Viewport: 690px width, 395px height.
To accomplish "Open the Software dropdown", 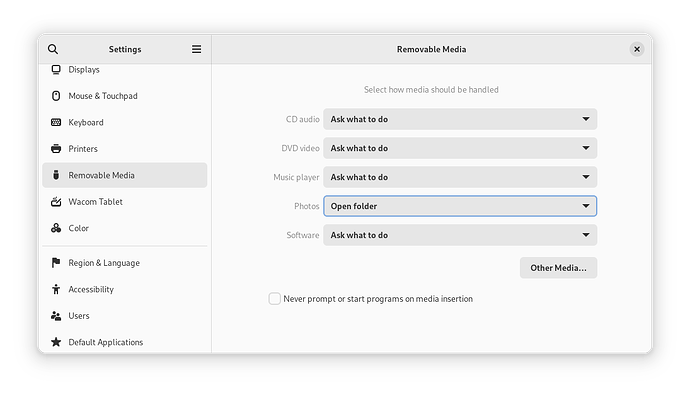I will click(x=460, y=235).
